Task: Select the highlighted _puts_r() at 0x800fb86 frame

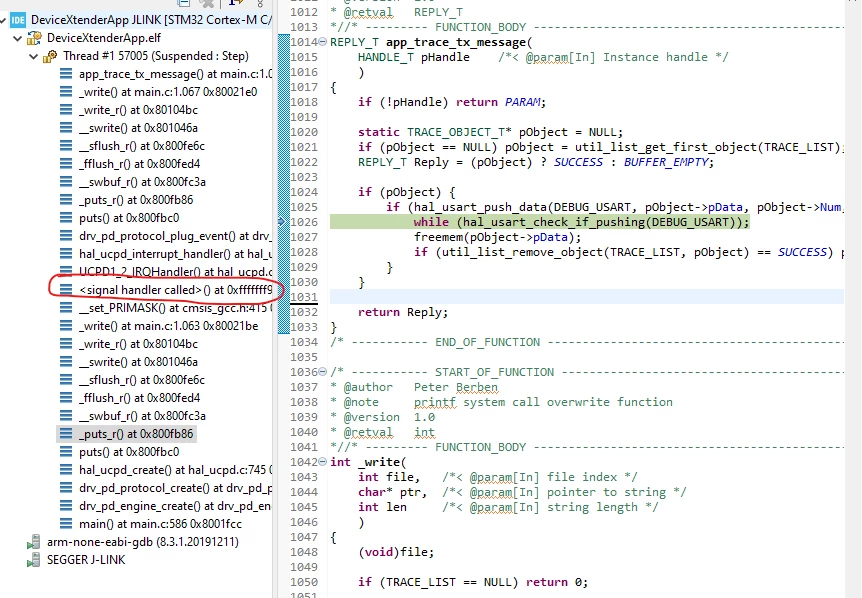Action: click(x=126, y=434)
